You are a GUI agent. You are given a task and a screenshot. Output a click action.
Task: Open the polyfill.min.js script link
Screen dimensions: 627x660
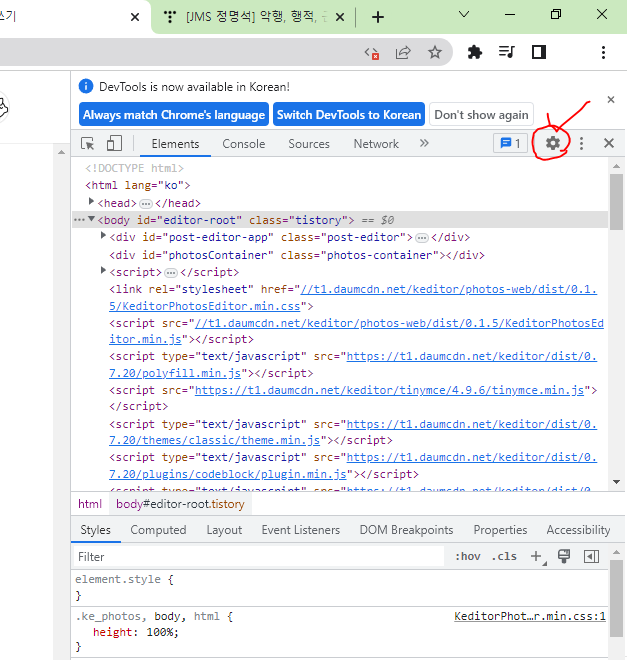click(353, 365)
